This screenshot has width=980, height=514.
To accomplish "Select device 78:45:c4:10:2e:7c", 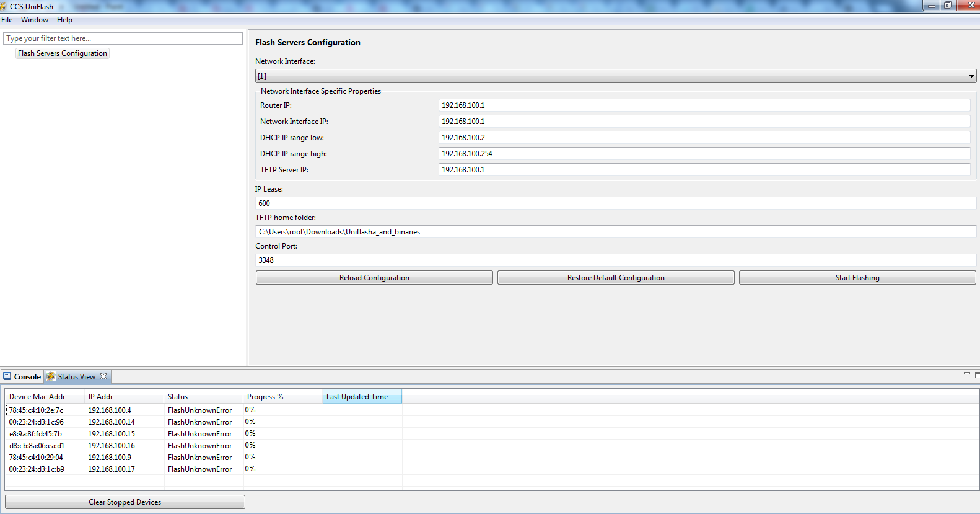I will click(x=36, y=410).
